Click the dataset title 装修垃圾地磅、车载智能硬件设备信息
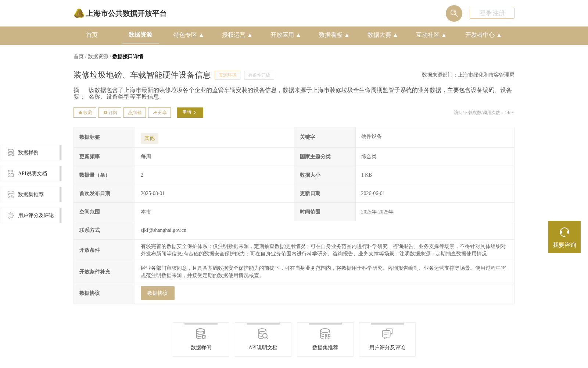The width and height of the screenshot is (588, 368). coord(142,75)
